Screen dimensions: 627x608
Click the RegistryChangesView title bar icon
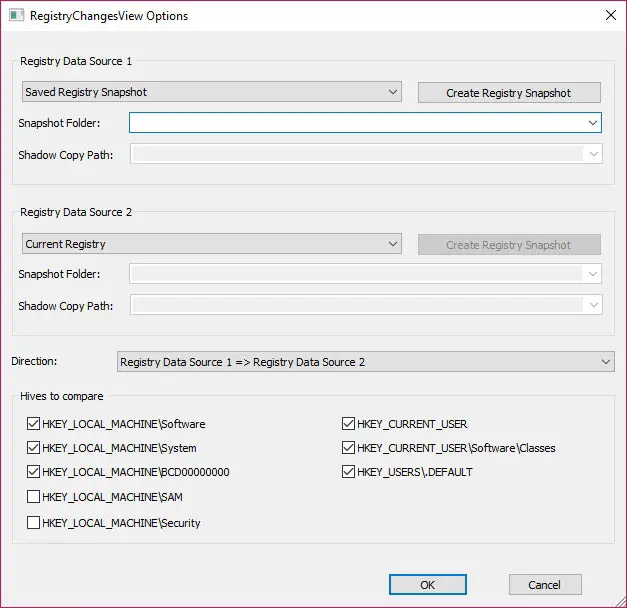[x=15, y=15]
